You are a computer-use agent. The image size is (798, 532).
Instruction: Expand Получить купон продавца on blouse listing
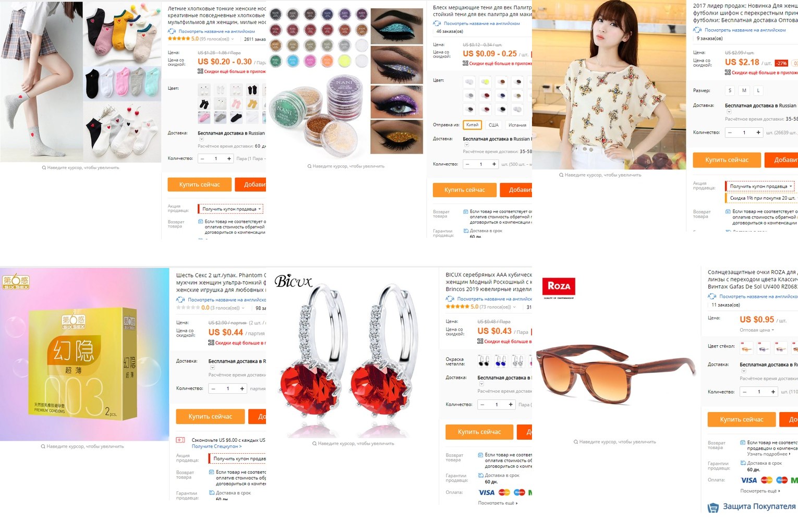click(x=761, y=186)
